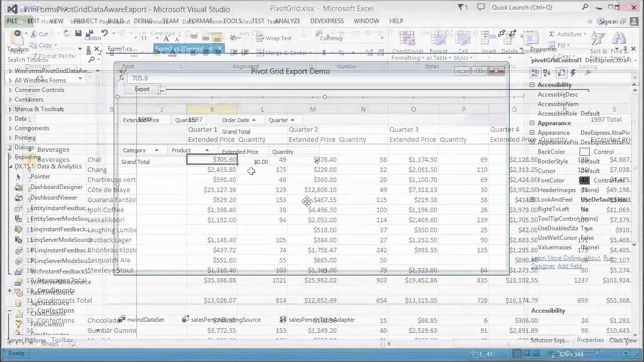Click Excel's Sort & Filter icon

(598, 39)
